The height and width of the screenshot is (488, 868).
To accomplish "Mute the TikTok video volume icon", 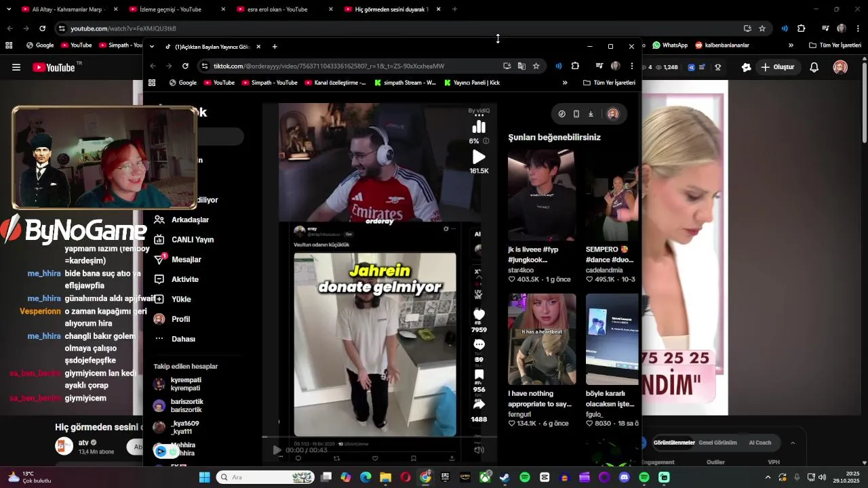I will tap(479, 450).
